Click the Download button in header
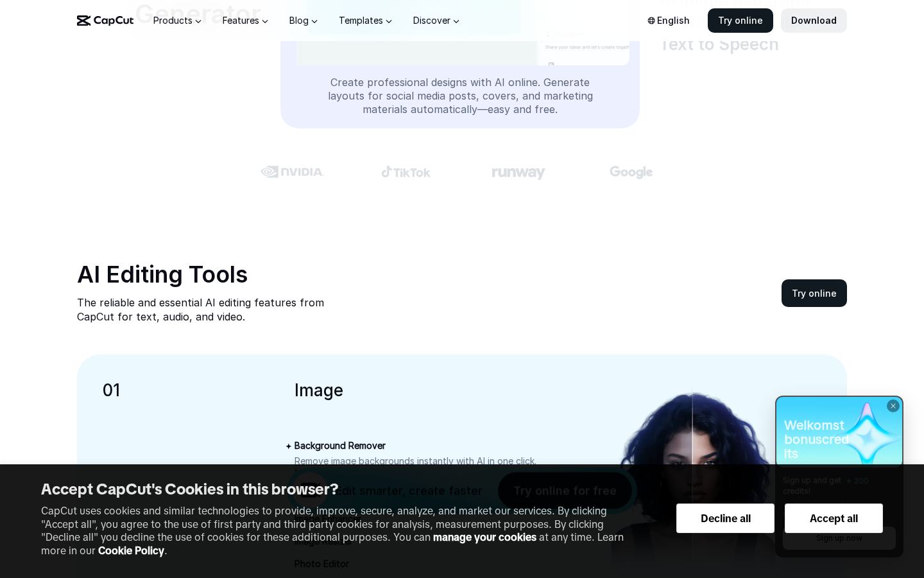Viewport: 924px width, 578px height. 814,21
